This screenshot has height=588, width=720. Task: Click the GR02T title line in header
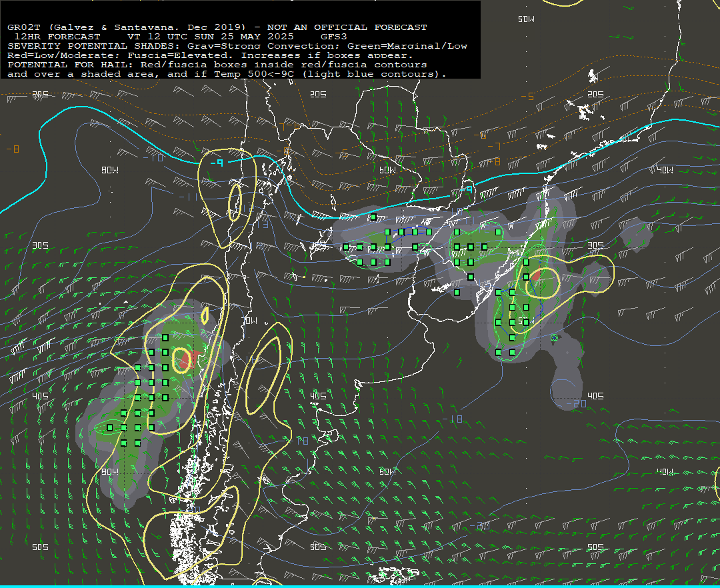point(217,27)
